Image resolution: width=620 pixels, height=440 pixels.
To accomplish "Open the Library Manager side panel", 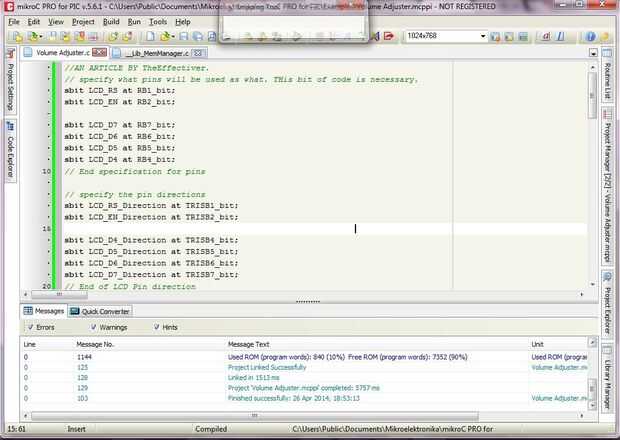I will [x=607, y=378].
